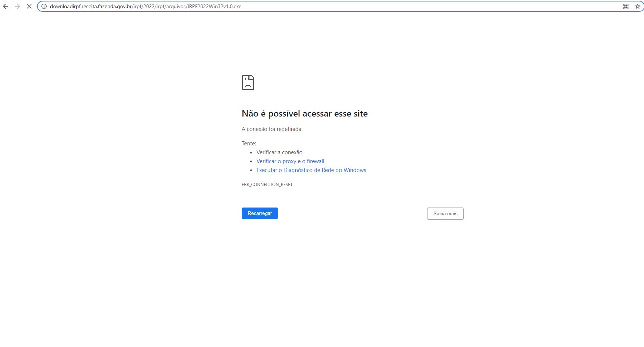
Task: Click the /irpf/2022/ path segment in URL
Action: click(143, 6)
